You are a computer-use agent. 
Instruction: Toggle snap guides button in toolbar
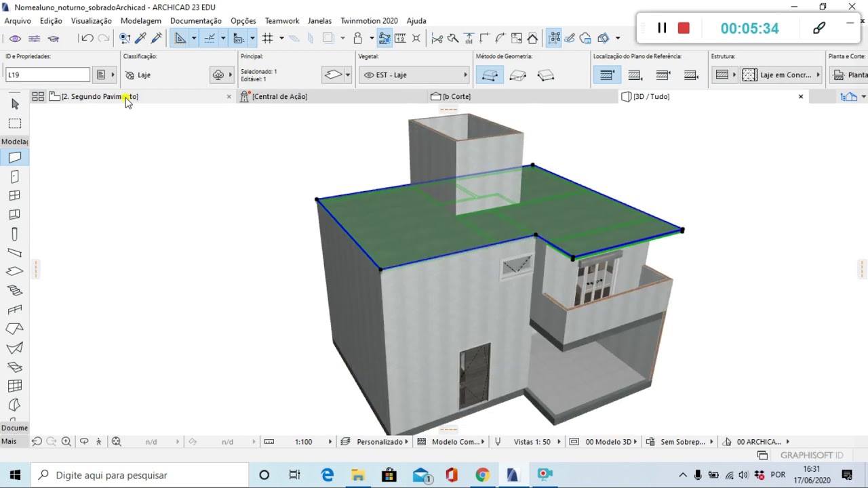[x=210, y=38]
